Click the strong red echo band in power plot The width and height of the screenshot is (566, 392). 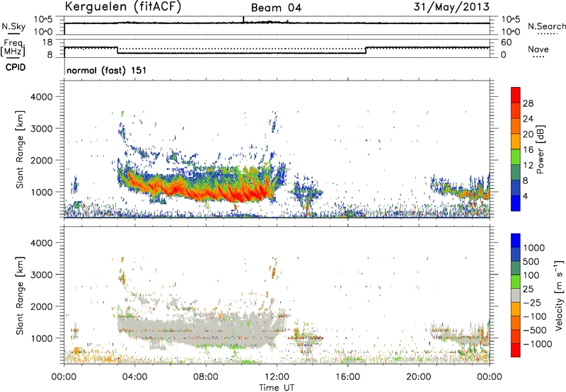point(216,190)
